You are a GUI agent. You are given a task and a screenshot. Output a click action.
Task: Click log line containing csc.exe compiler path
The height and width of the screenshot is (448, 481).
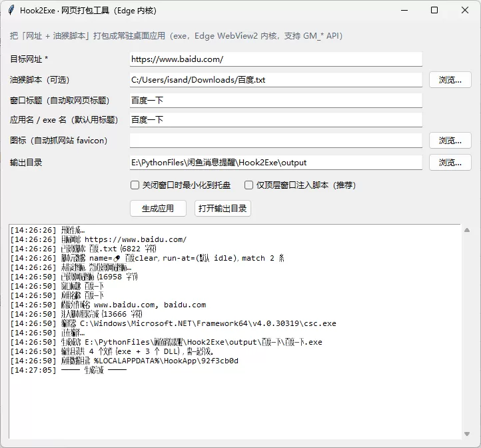(x=173, y=323)
